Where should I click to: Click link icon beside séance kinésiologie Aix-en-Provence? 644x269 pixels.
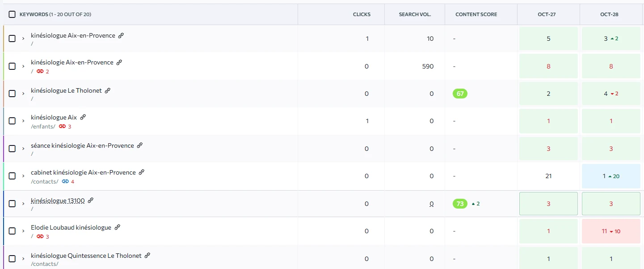(x=140, y=145)
